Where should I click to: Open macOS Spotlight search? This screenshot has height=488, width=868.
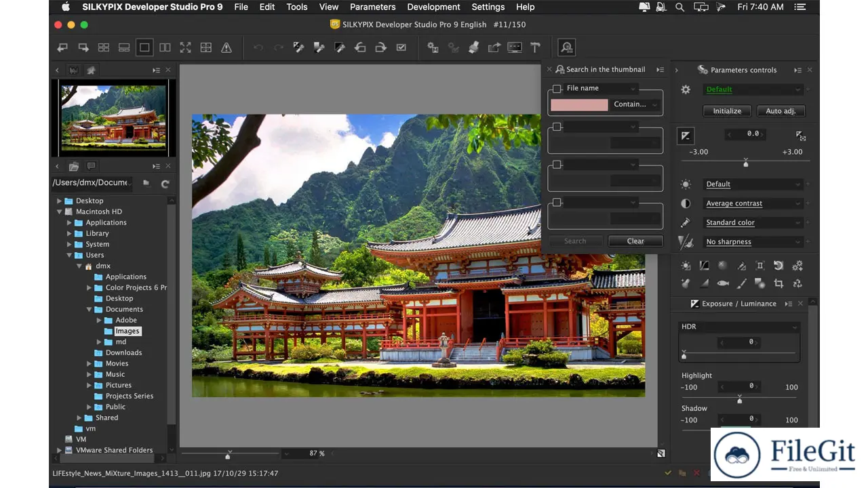click(x=680, y=7)
